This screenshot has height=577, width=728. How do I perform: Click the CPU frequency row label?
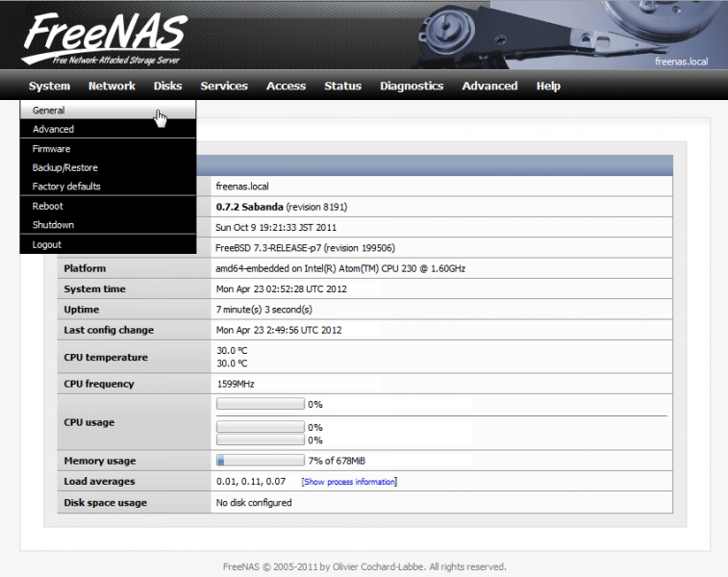coord(99,384)
